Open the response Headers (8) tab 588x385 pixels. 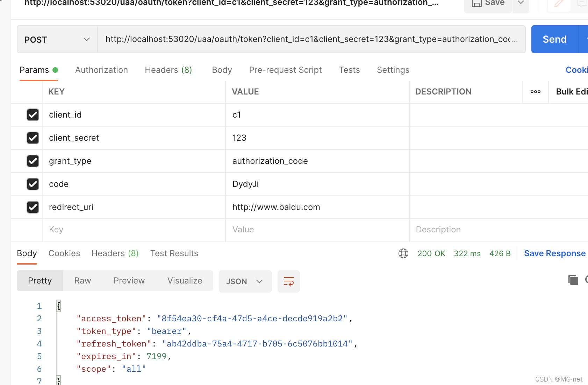[x=115, y=253]
